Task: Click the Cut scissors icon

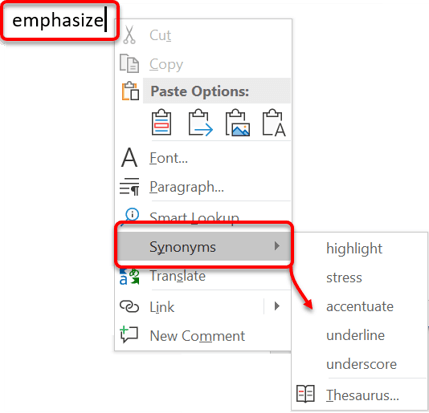Action: (129, 35)
